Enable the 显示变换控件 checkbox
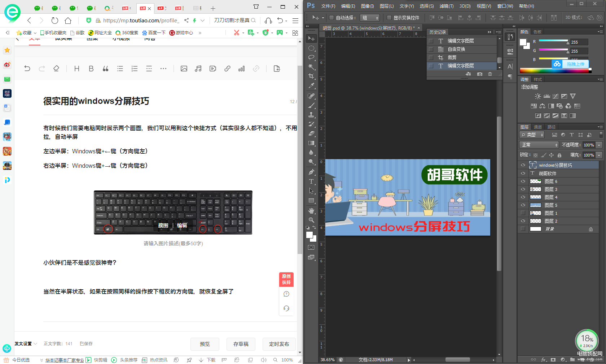The width and height of the screenshot is (606, 364). [x=389, y=18]
